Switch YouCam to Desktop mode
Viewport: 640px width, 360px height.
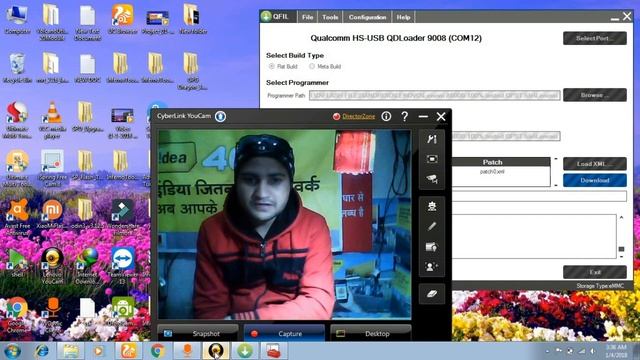[x=371, y=333]
